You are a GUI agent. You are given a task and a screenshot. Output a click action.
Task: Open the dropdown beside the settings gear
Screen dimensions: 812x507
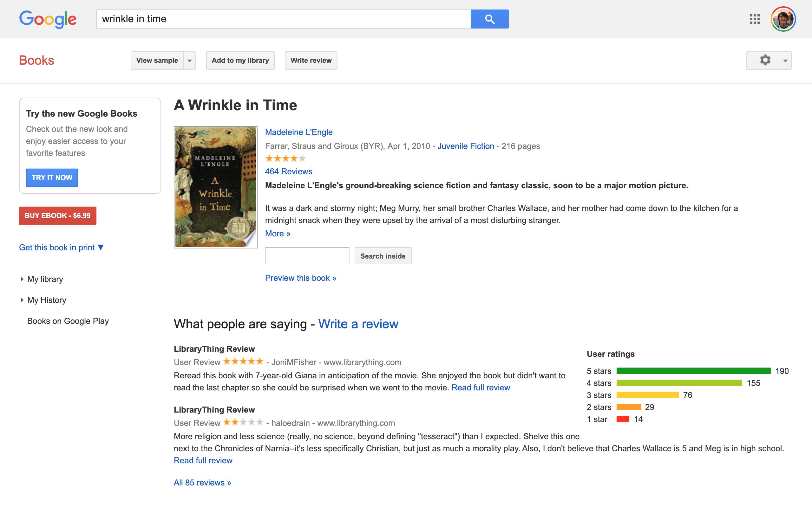point(784,60)
